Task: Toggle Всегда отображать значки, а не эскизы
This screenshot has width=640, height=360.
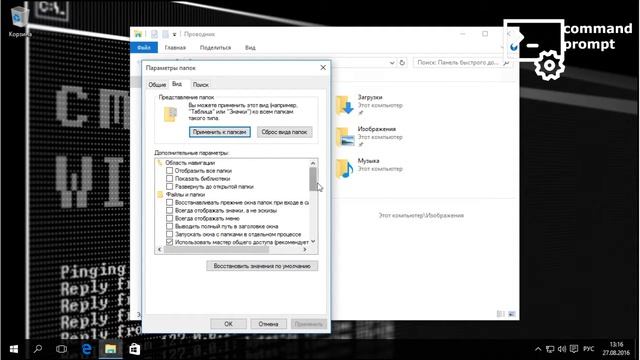Action: click(169, 210)
